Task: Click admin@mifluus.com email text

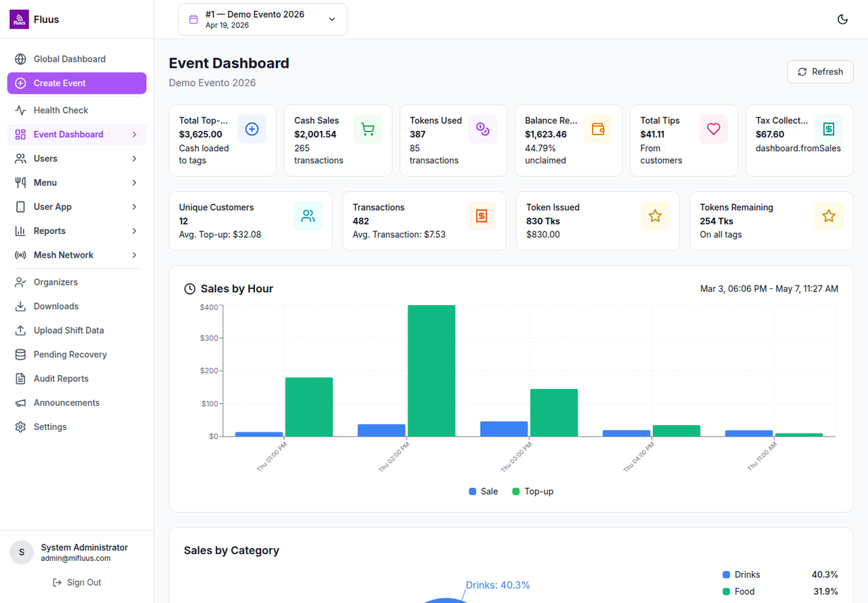Action: coord(75,558)
